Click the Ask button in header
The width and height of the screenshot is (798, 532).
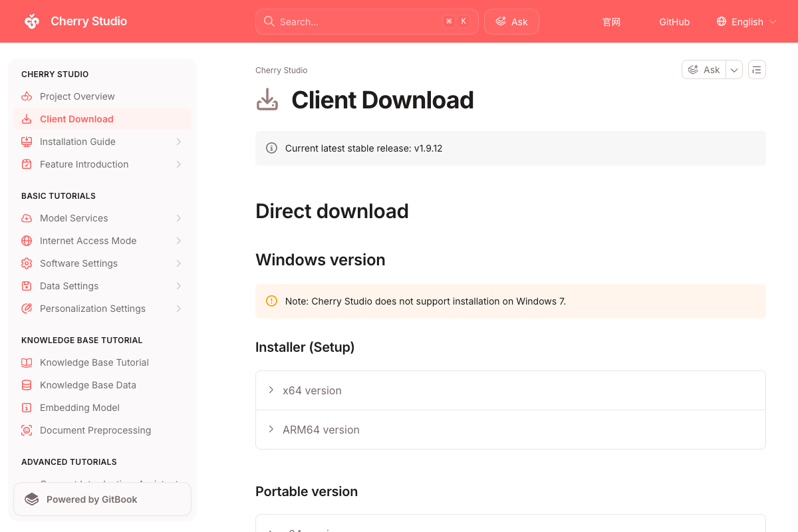(511, 21)
